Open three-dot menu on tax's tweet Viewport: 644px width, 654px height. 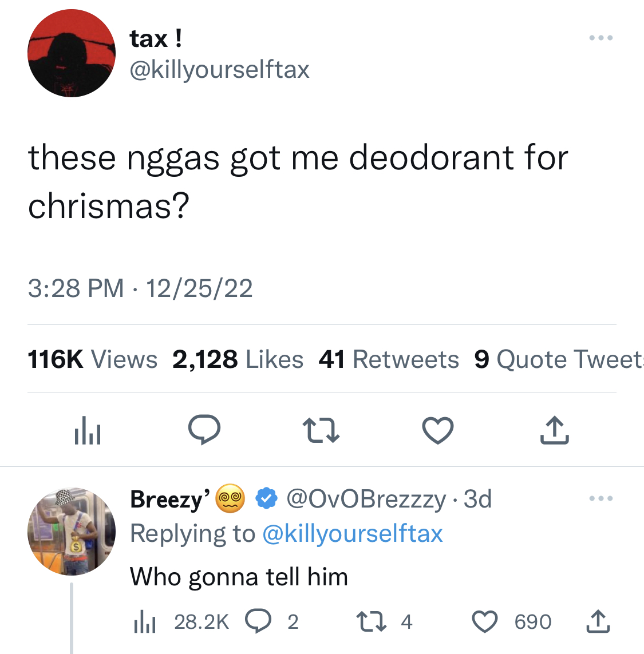(x=601, y=38)
